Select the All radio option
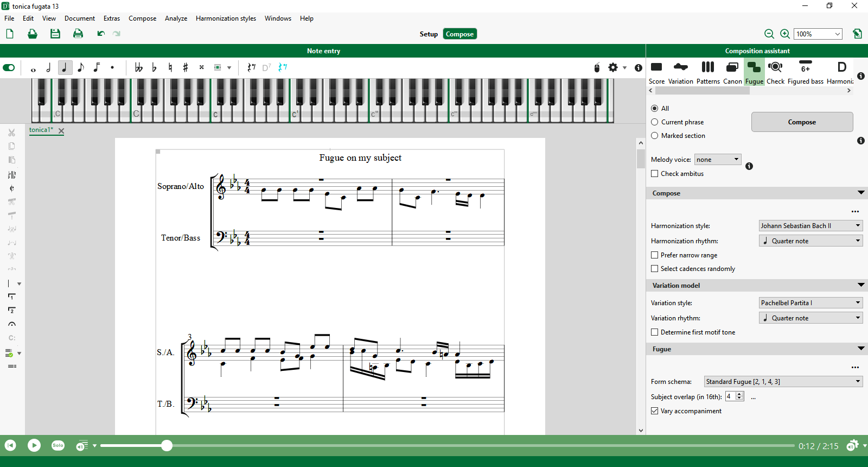Screen dimensions: 868x467 click(x=654, y=109)
